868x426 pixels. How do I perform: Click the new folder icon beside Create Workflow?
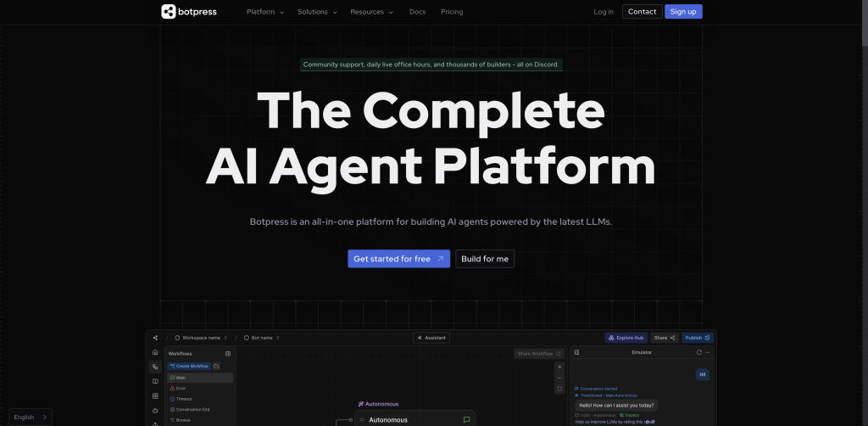[216, 366]
